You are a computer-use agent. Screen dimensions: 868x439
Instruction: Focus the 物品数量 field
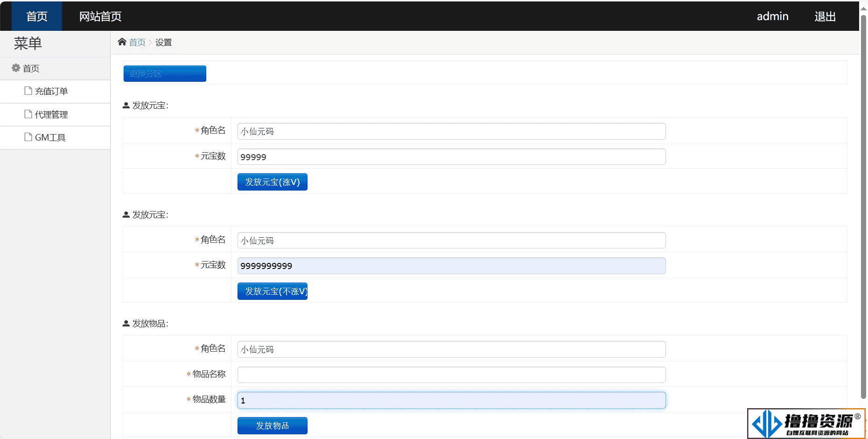(451, 400)
